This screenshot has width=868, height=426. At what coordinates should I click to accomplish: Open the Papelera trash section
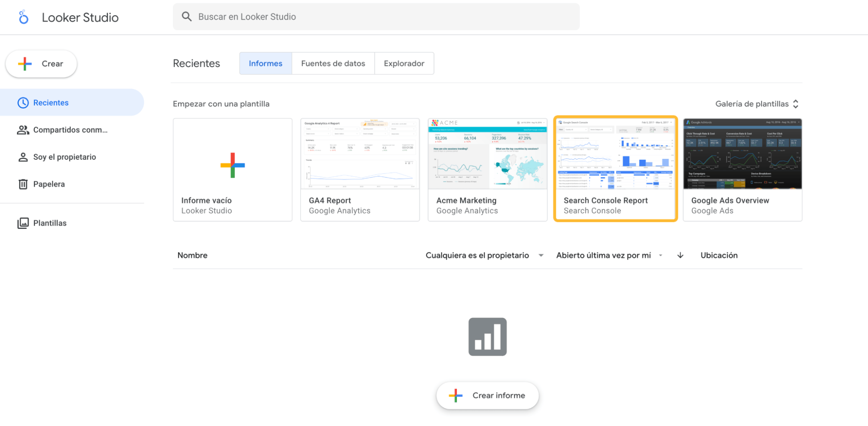pyautogui.click(x=49, y=184)
